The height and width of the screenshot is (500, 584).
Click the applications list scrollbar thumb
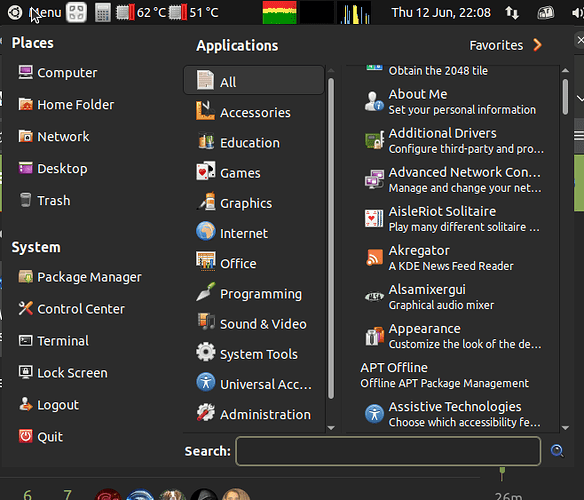pos(565,96)
